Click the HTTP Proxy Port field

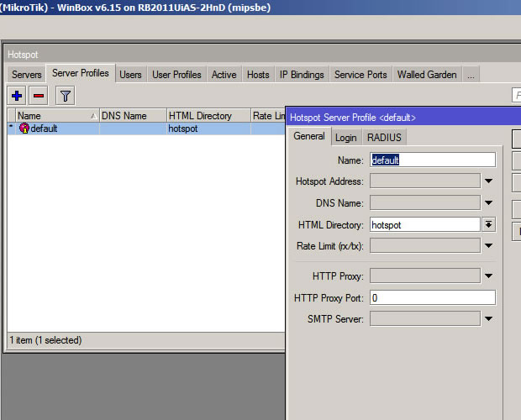pyautogui.click(x=433, y=298)
